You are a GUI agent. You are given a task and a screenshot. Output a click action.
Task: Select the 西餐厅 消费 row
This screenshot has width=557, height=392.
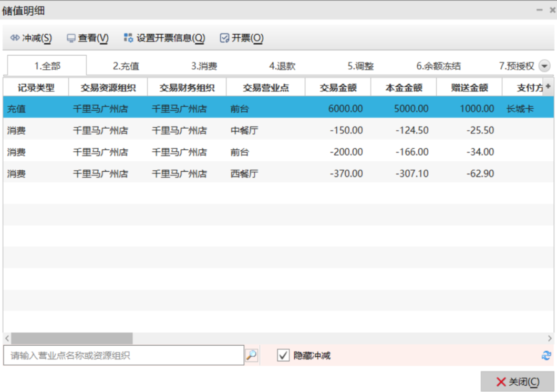pos(244,173)
